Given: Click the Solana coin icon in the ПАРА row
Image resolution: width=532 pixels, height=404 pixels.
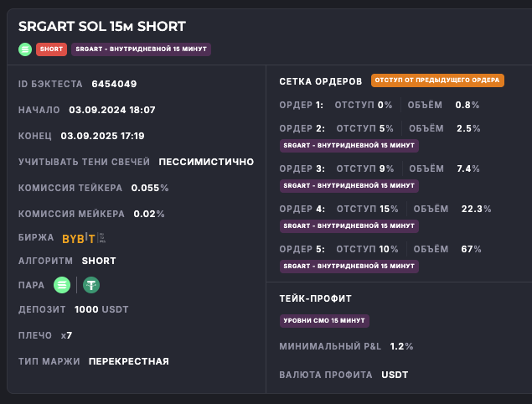Looking at the screenshot, I should coord(62,285).
